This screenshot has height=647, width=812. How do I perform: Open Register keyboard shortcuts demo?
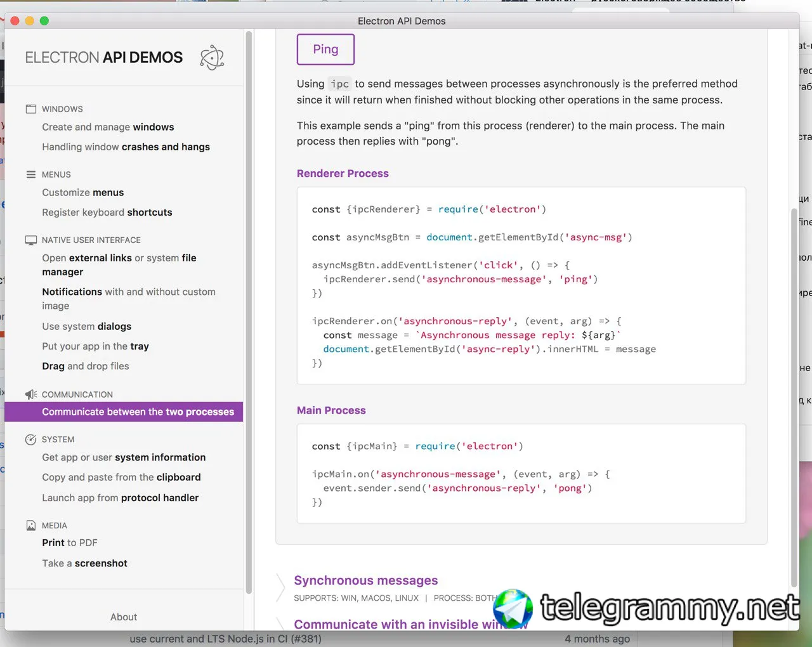107,212
